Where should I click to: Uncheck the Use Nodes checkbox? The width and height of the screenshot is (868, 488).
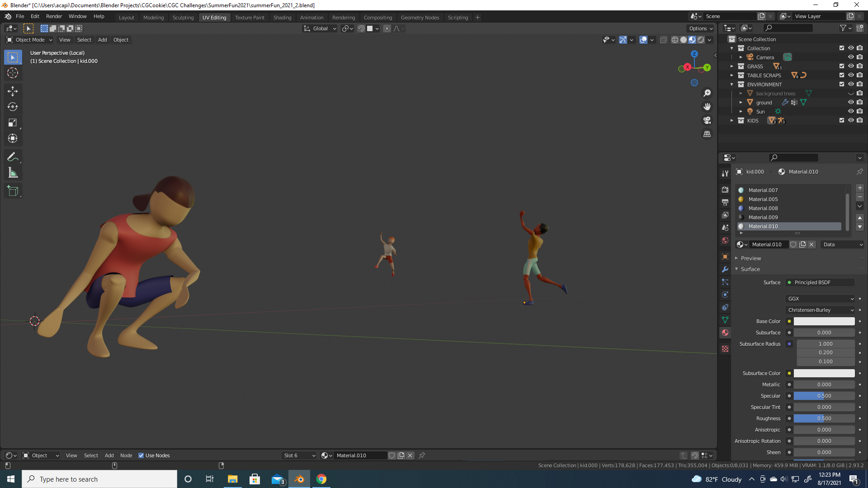tap(141, 455)
